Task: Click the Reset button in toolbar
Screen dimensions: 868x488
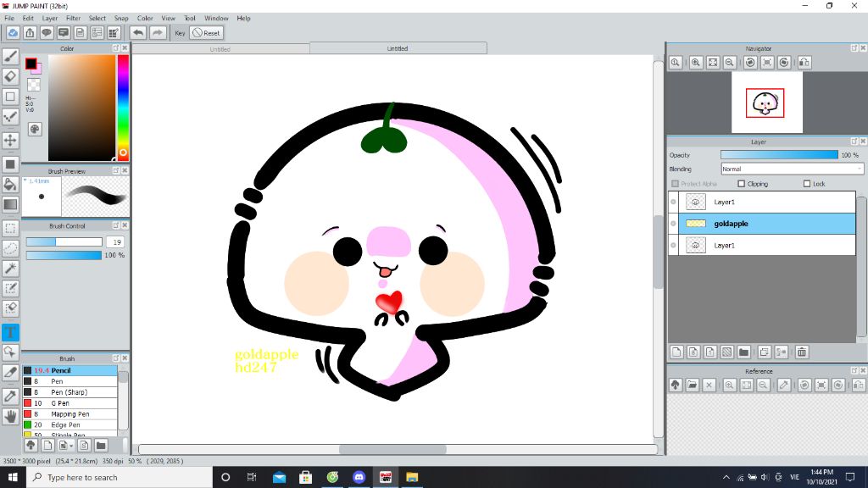Action: click(x=207, y=33)
